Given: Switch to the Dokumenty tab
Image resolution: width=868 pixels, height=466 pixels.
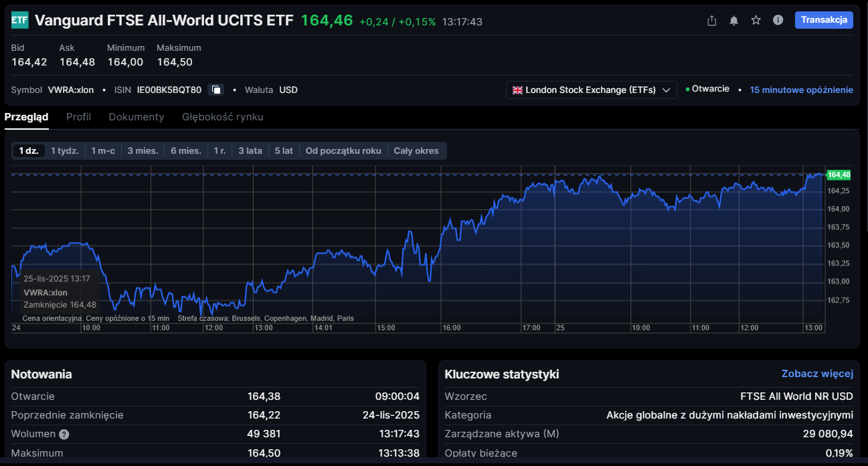Looking at the screenshot, I should click(x=137, y=117).
